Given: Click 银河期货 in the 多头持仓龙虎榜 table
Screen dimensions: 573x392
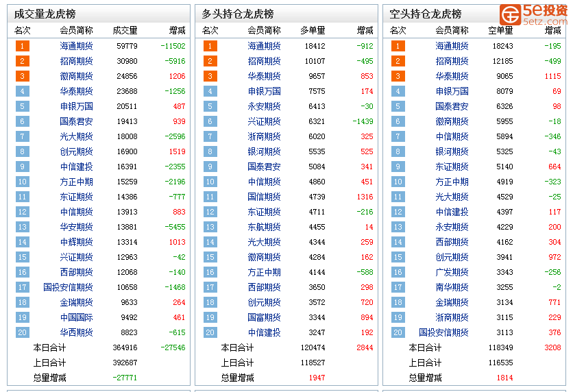Looking at the screenshot, I should point(264,151).
